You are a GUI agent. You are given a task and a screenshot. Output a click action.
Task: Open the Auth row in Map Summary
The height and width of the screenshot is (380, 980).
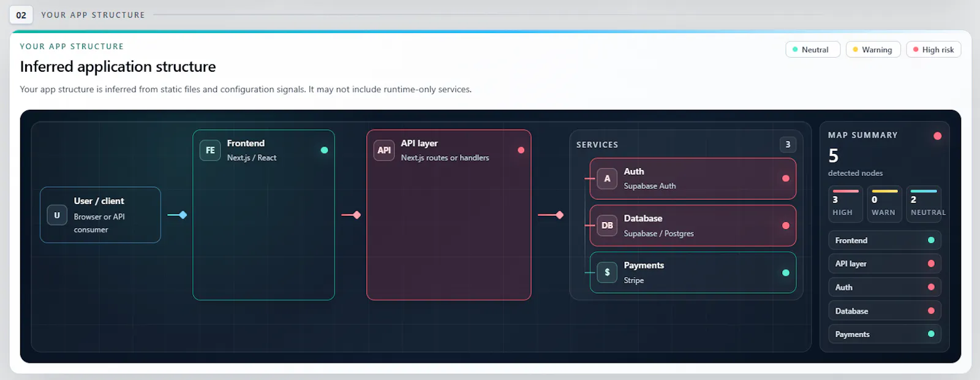click(884, 287)
